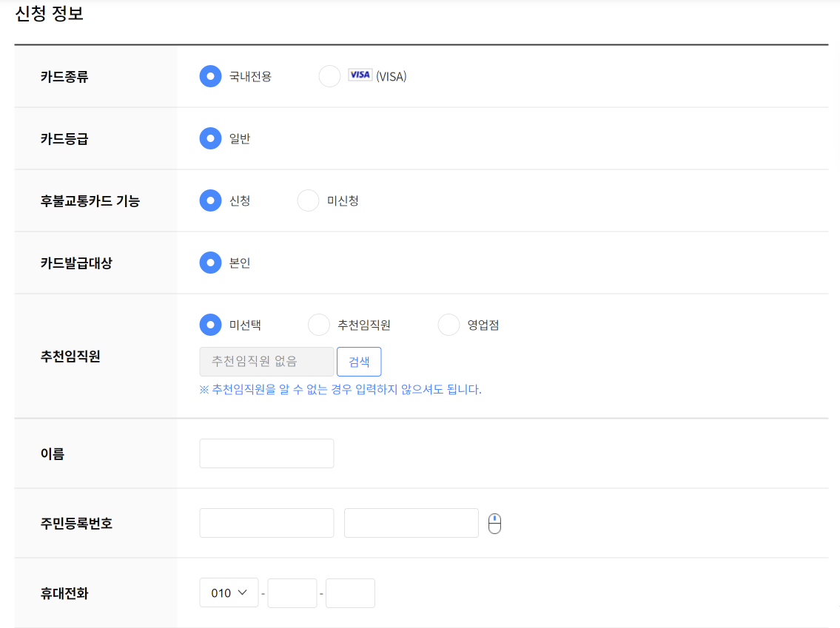Click the 검색 search button
Image resolution: width=840 pixels, height=628 pixels.
click(359, 361)
